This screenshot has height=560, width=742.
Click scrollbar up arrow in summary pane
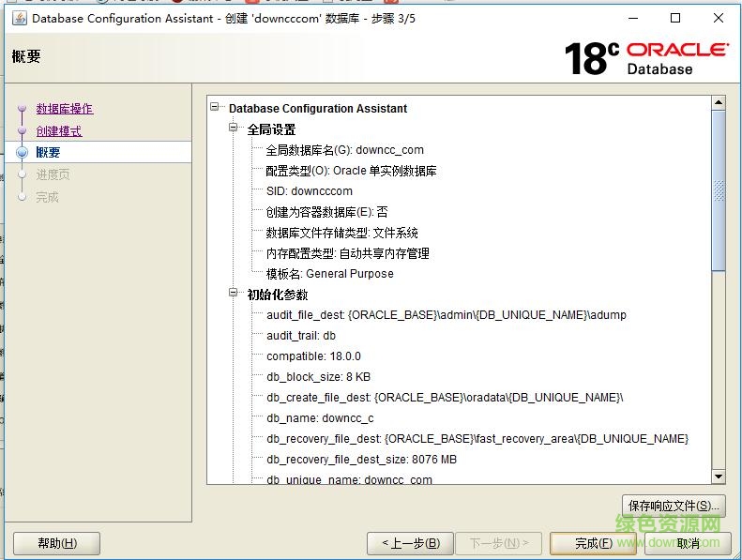point(719,102)
